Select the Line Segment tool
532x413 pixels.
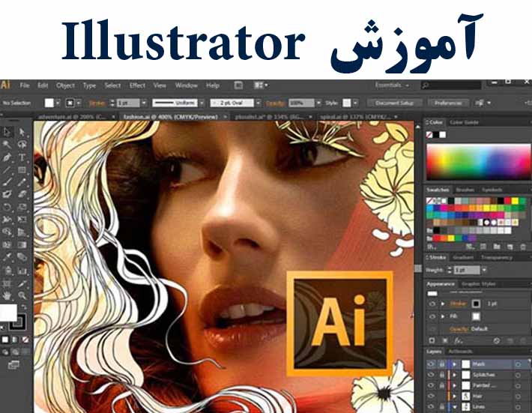7,169
